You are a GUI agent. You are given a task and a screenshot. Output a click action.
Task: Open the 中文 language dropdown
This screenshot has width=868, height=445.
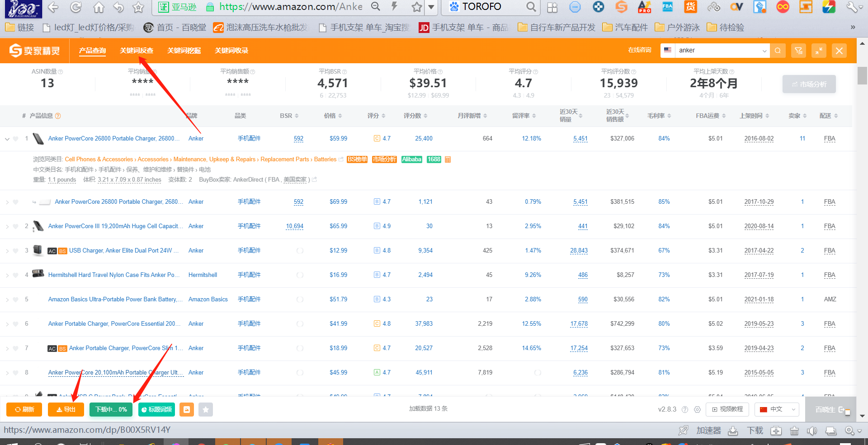pyautogui.click(x=777, y=409)
